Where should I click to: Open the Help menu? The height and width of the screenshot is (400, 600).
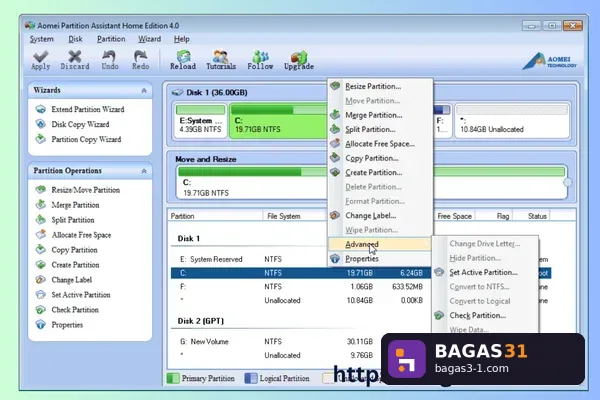[181, 39]
